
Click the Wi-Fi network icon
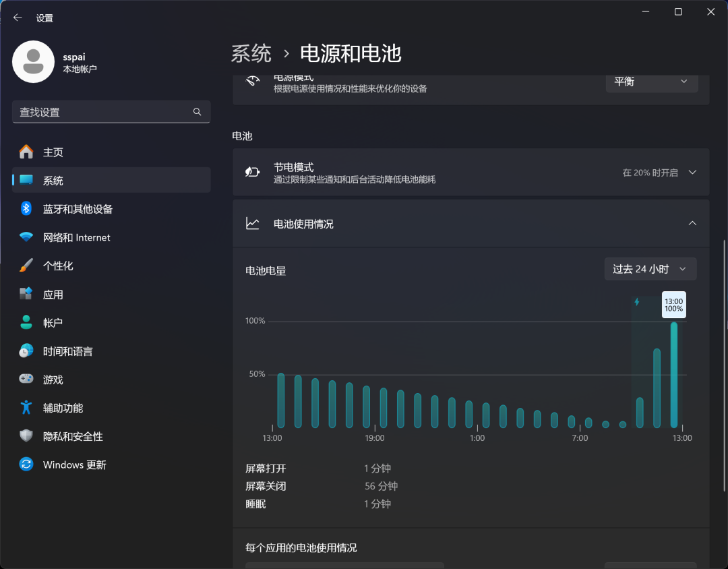26,237
